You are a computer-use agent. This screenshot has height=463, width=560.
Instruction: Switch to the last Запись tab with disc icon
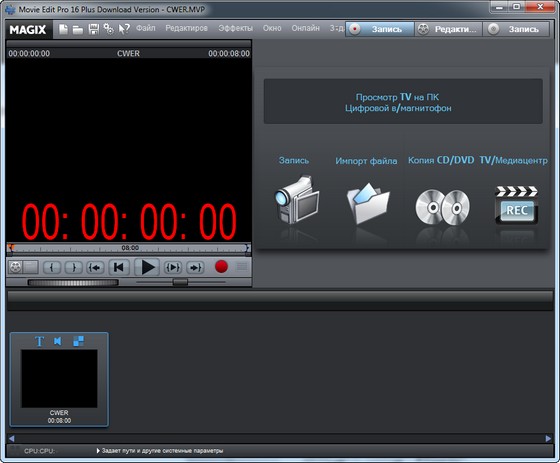[x=516, y=29]
